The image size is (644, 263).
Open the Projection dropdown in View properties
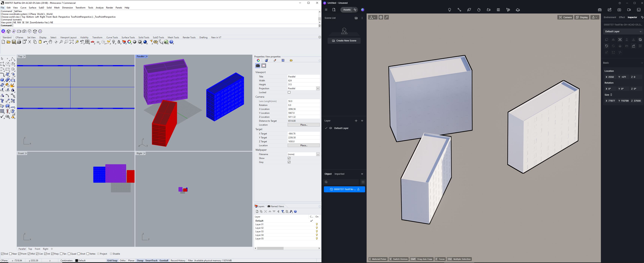coord(318,88)
